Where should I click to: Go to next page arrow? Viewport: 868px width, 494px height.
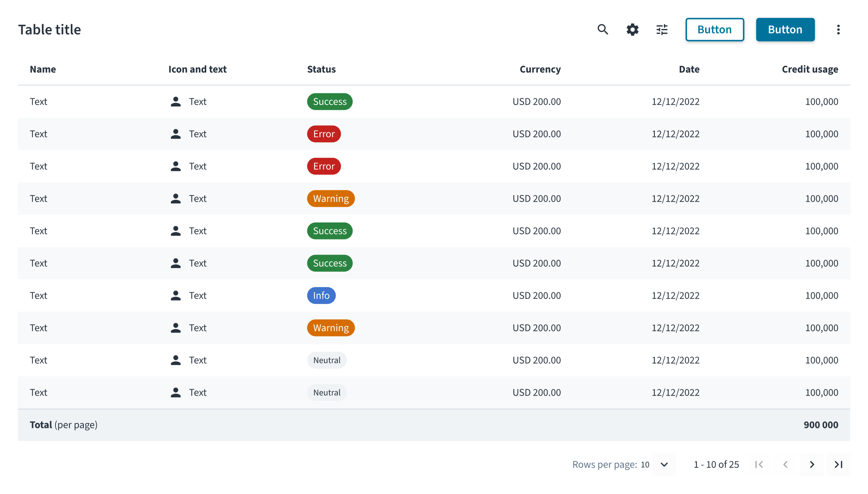812,465
